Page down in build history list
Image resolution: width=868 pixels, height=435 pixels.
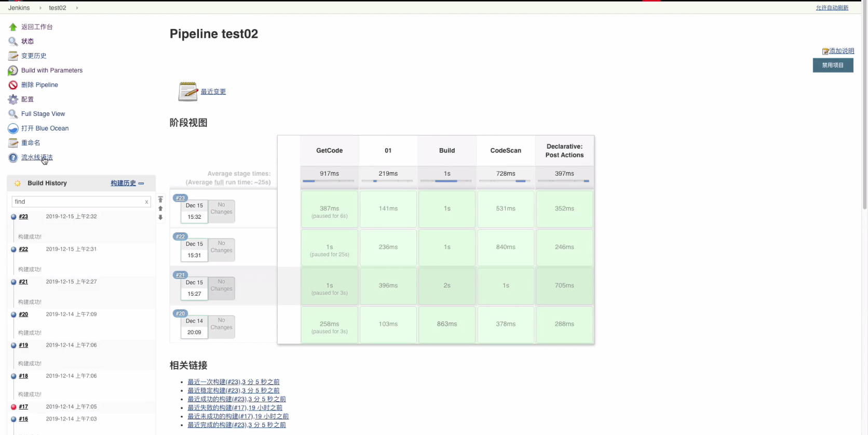pyautogui.click(x=160, y=218)
